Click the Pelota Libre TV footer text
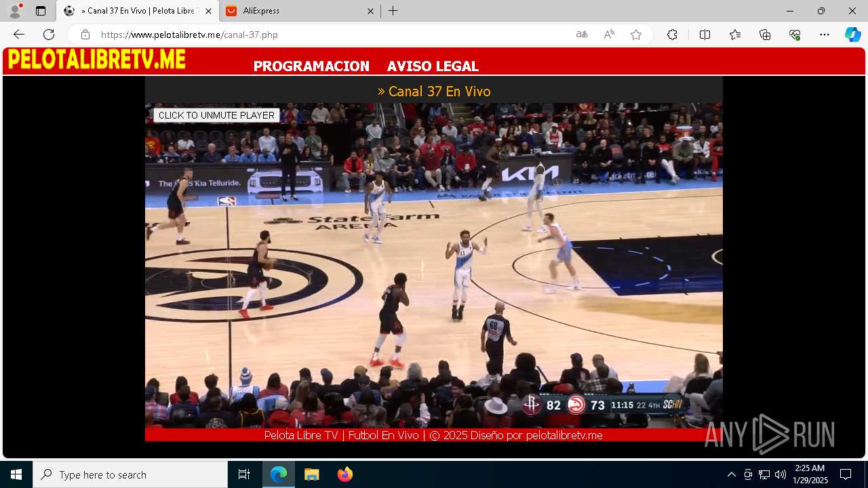This screenshot has height=488, width=868. tap(433, 435)
